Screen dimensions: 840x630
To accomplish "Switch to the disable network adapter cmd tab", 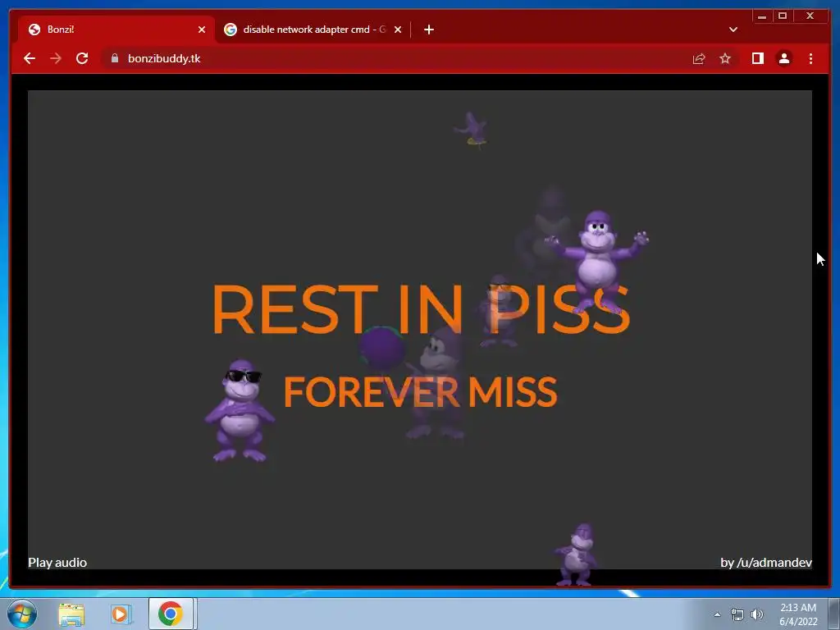I will 313,30.
